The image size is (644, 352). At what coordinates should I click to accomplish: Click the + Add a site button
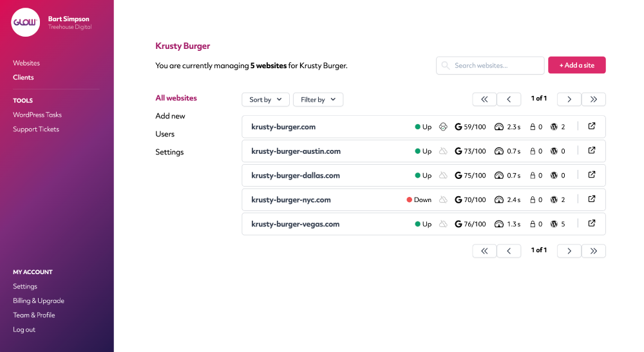coord(576,65)
